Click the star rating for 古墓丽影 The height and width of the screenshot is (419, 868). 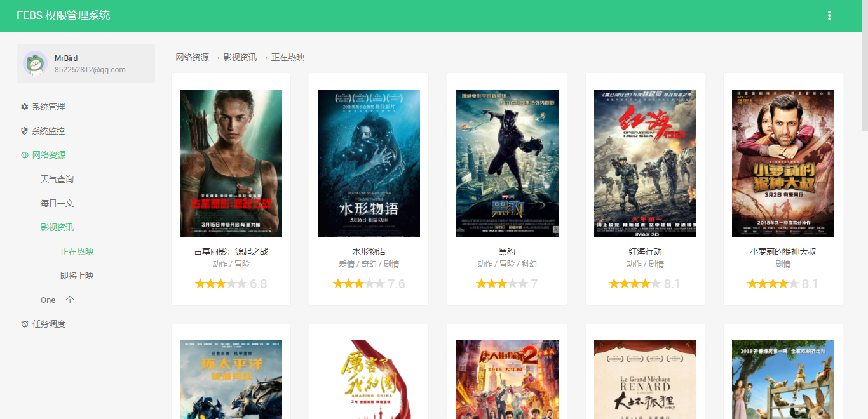click(221, 284)
